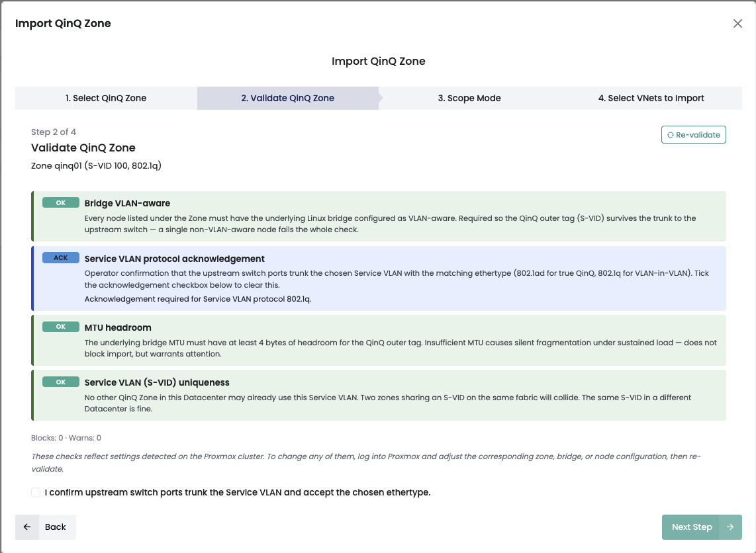756x553 pixels.
Task: Open the Scope Mode step tab
Action: pyautogui.click(x=469, y=99)
